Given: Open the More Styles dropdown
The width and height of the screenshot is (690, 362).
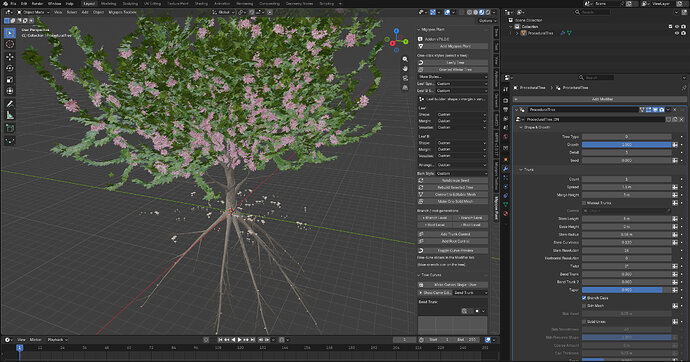Looking at the screenshot, I should click(452, 77).
